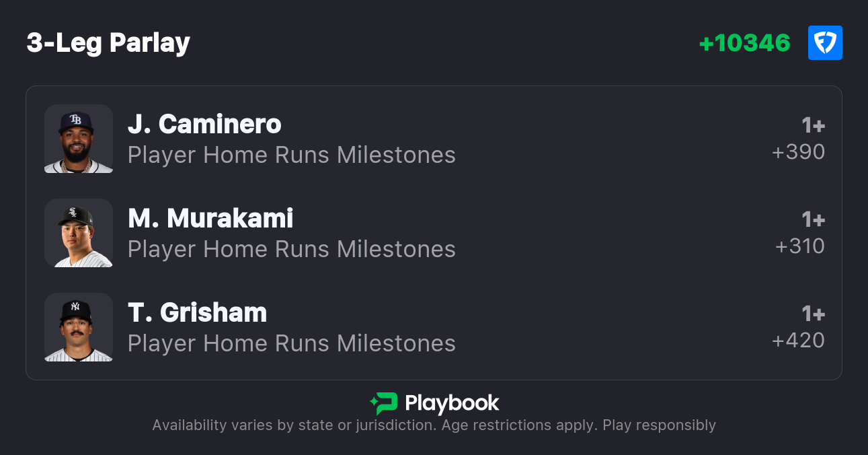Open T. Grisham's player headshot

tap(79, 327)
